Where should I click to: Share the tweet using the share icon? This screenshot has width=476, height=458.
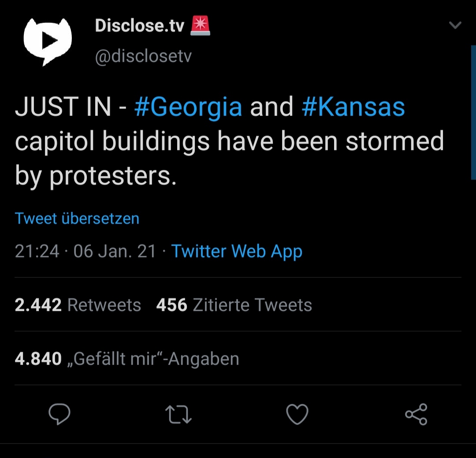point(416,414)
